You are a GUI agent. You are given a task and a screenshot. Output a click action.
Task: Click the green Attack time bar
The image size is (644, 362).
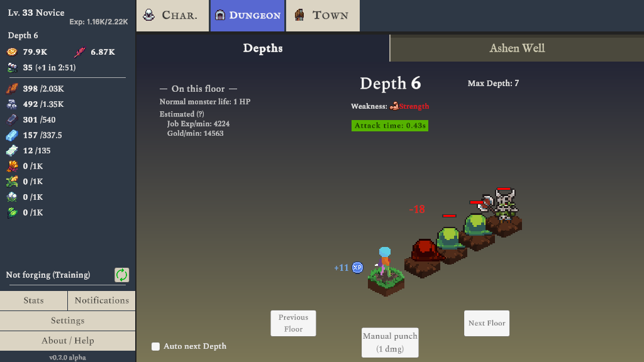coord(390,126)
